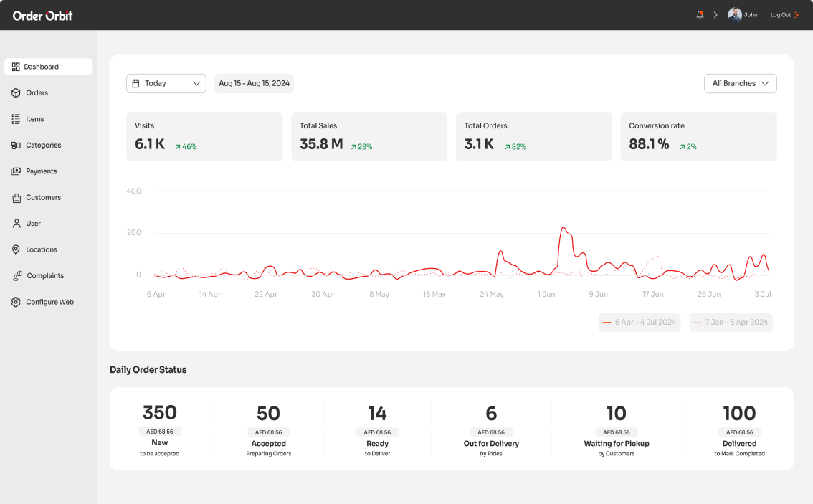The image size is (813, 504).
Task: Expand the chevron next to the bell icon
Action: [715, 14]
